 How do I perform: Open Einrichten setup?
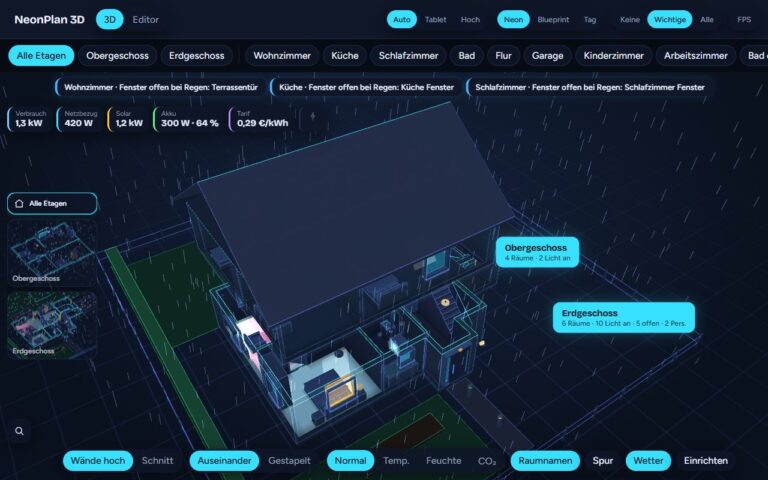[705, 461]
